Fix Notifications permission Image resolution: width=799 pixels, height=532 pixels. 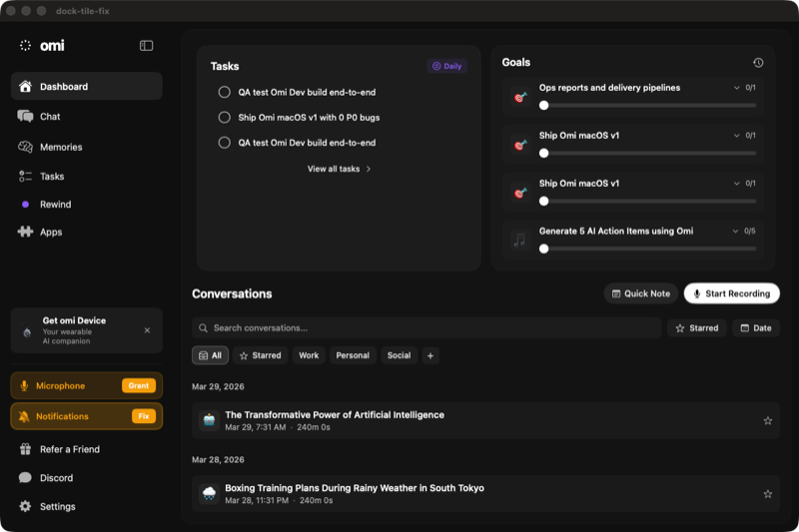click(144, 416)
